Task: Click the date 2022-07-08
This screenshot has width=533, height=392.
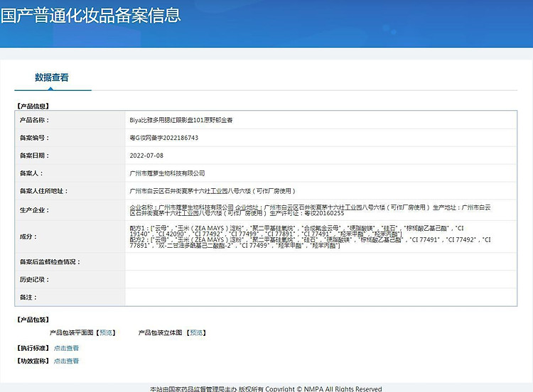Action: (x=146, y=156)
